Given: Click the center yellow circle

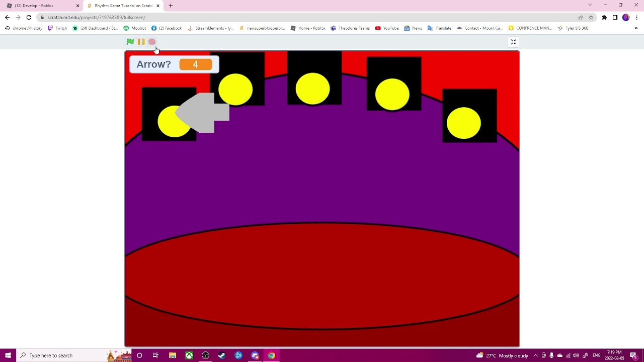Looking at the screenshot, I should pyautogui.click(x=313, y=88).
